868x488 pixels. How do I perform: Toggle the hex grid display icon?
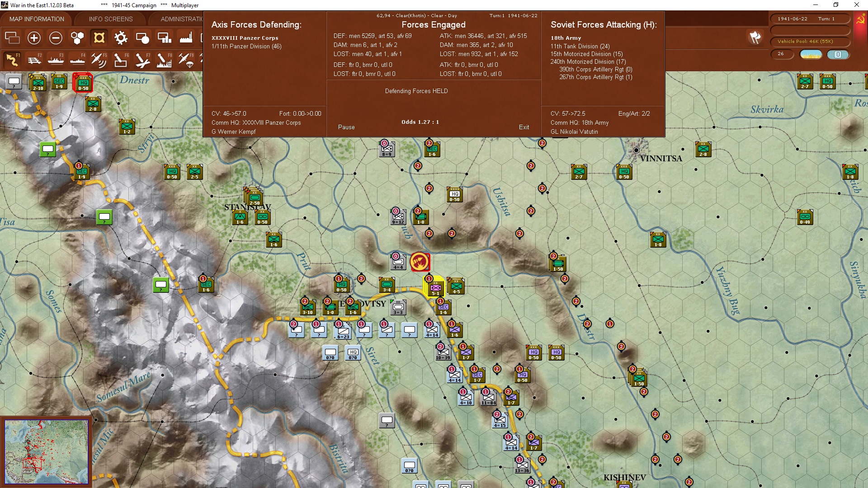pyautogui.click(x=77, y=38)
